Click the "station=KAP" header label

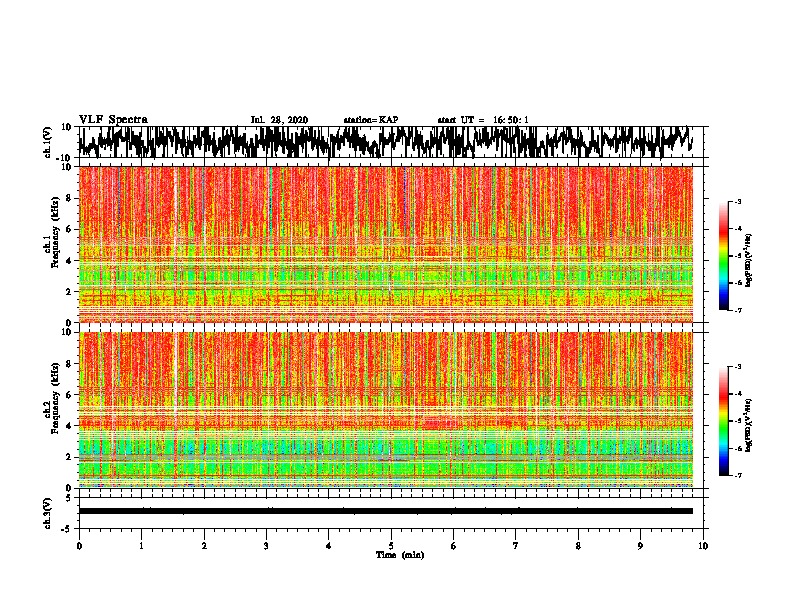371,120
